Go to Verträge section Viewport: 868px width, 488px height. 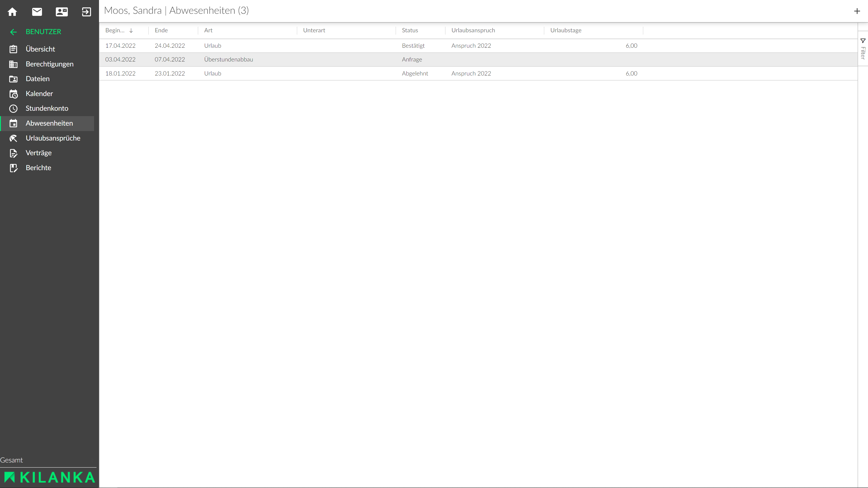(38, 153)
